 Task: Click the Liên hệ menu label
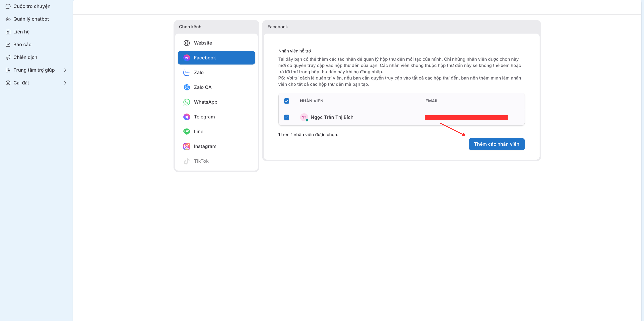click(x=21, y=32)
